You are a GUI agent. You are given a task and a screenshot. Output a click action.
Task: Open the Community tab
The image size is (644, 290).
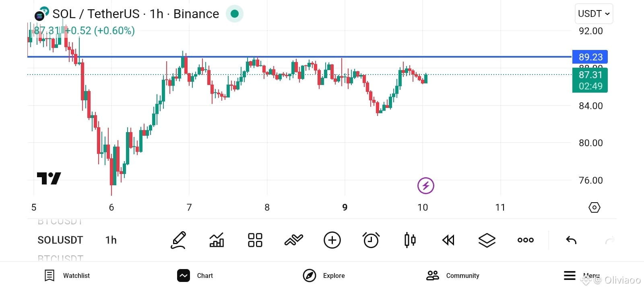pyautogui.click(x=453, y=275)
